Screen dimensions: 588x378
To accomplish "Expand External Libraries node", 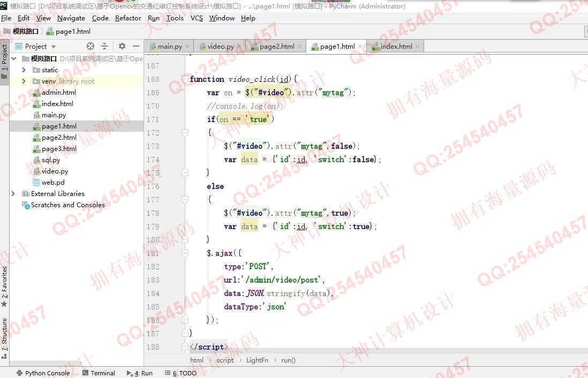I will pos(13,194).
